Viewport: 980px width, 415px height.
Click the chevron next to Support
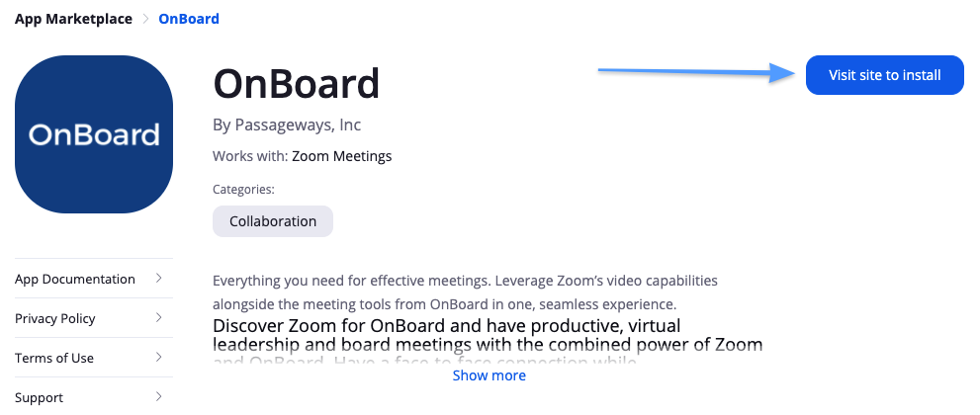(x=159, y=397)
